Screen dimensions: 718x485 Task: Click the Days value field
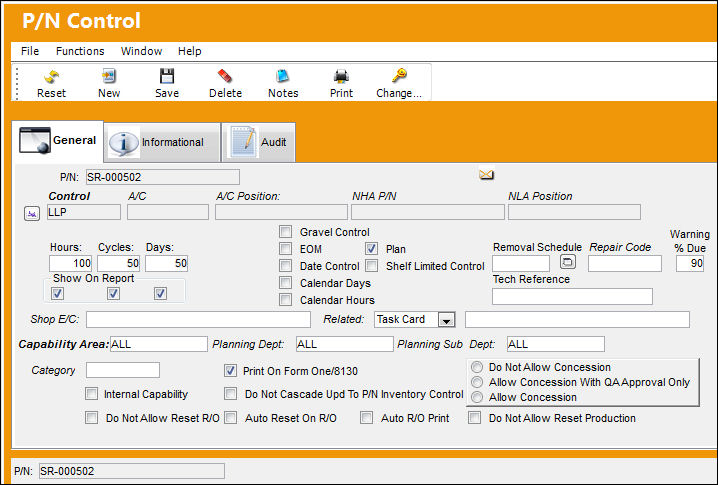click(166, 263)
